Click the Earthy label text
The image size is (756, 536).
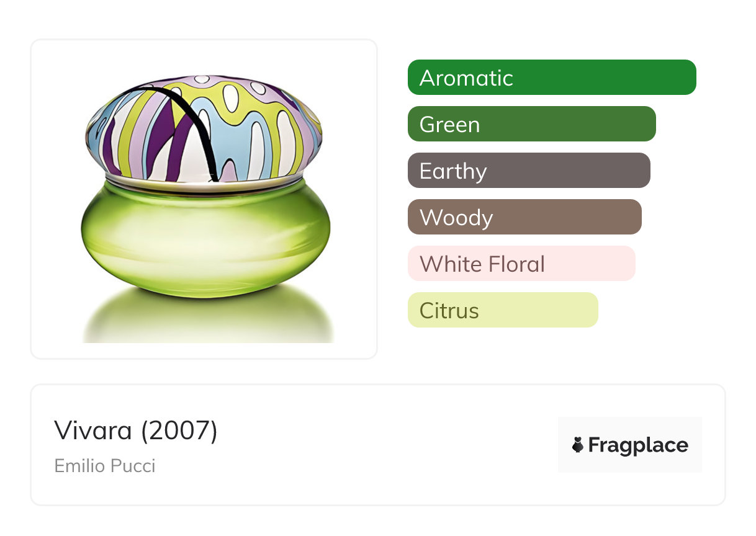[453, 171]
